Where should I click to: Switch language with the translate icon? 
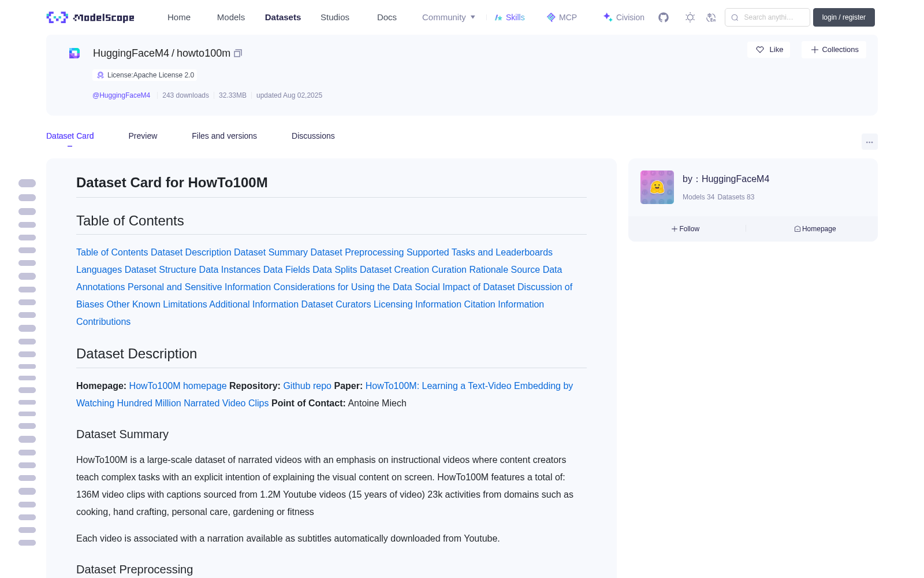point(711,17)
